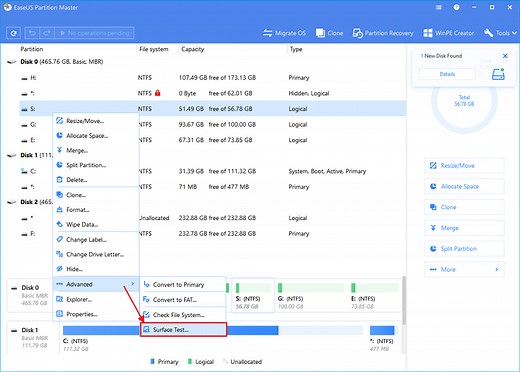The image size is (520, 372).
Task: Select Convert to Primary in submenu
Action: [183, 285]
